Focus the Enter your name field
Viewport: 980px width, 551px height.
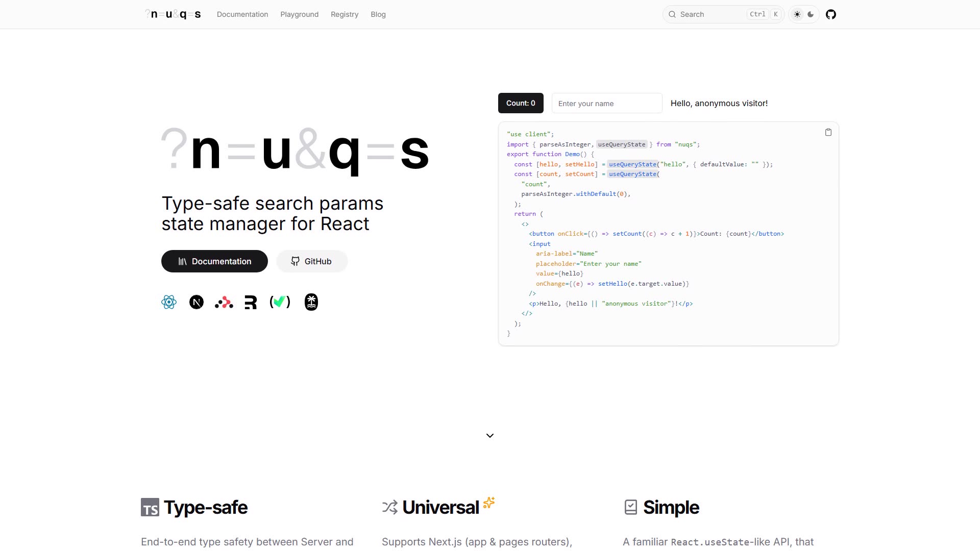607,103
